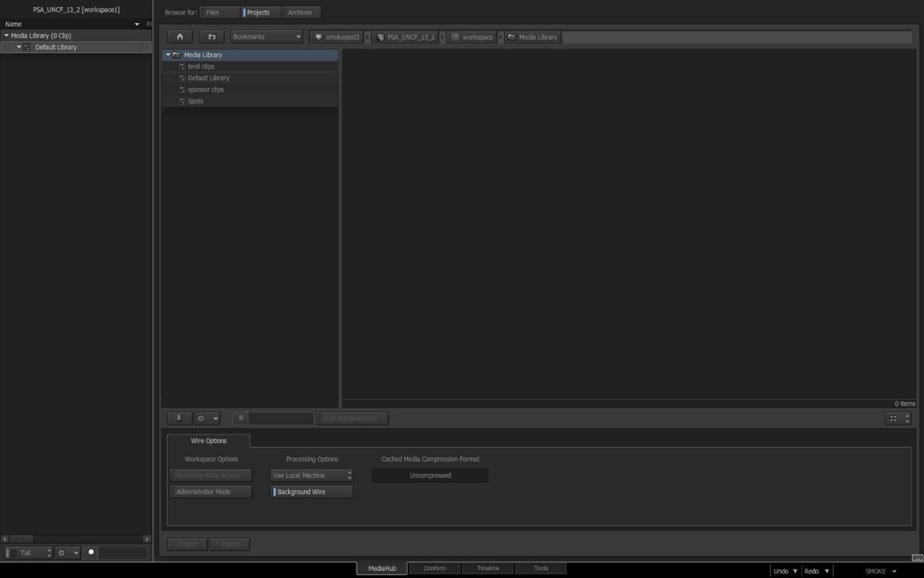924x578 pixels.
Task: Collapse the Media Library tree in browser
Action: [x=168, y=55]
